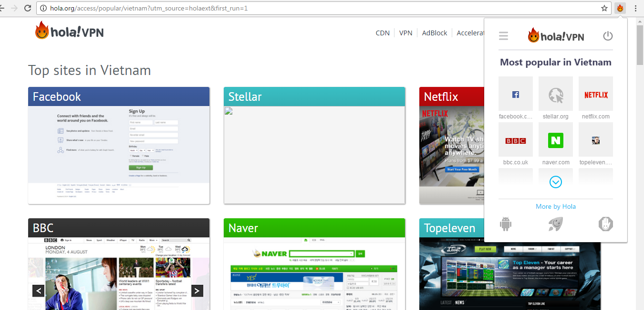Open the CDN navigation item

pos(383,33)
